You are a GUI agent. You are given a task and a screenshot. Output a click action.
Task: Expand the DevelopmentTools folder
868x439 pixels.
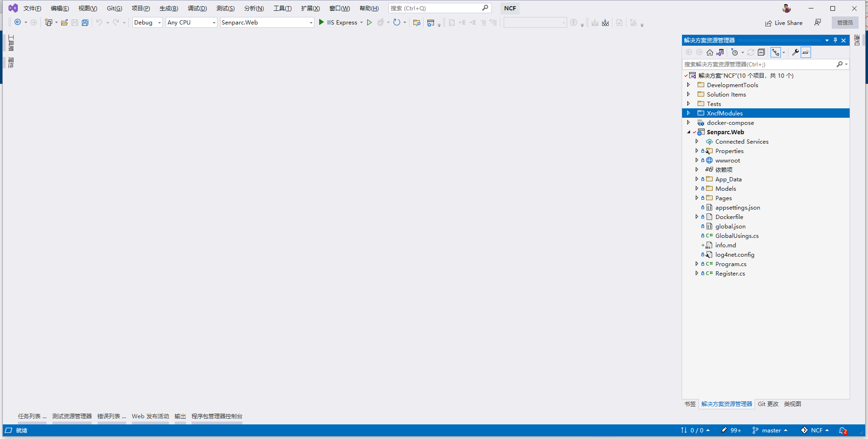pyautogui.click(x=689, y=85)
